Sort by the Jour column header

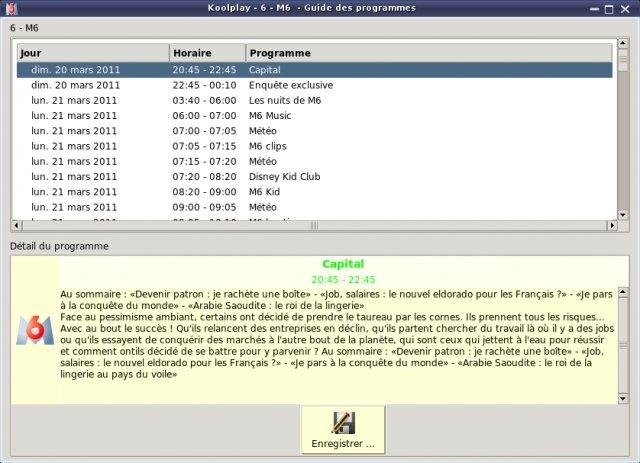[93, 53]
